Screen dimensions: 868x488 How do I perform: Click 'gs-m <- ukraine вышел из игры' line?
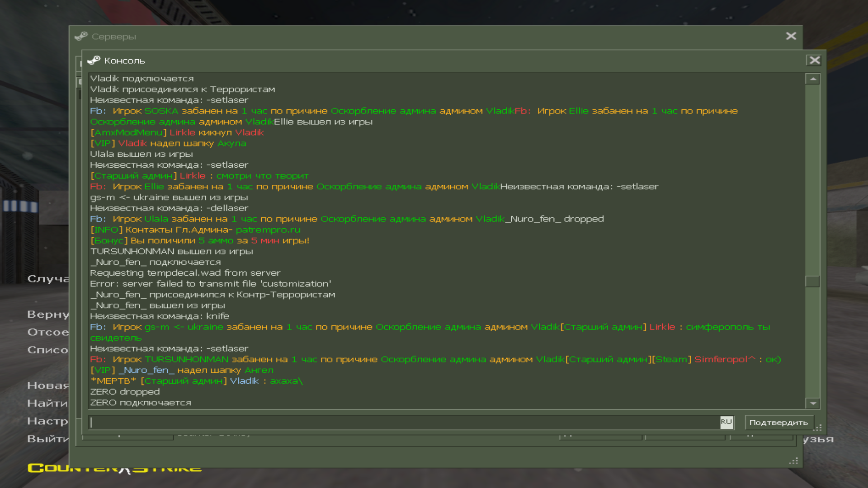169,197
